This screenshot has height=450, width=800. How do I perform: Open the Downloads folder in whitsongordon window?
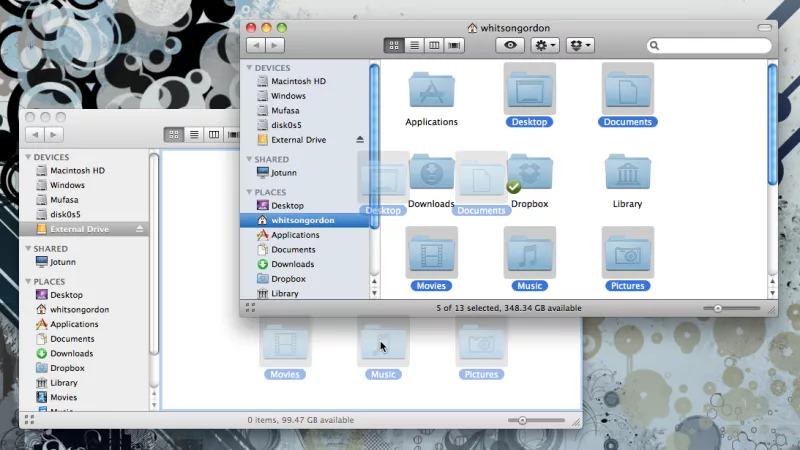point(432,173)
